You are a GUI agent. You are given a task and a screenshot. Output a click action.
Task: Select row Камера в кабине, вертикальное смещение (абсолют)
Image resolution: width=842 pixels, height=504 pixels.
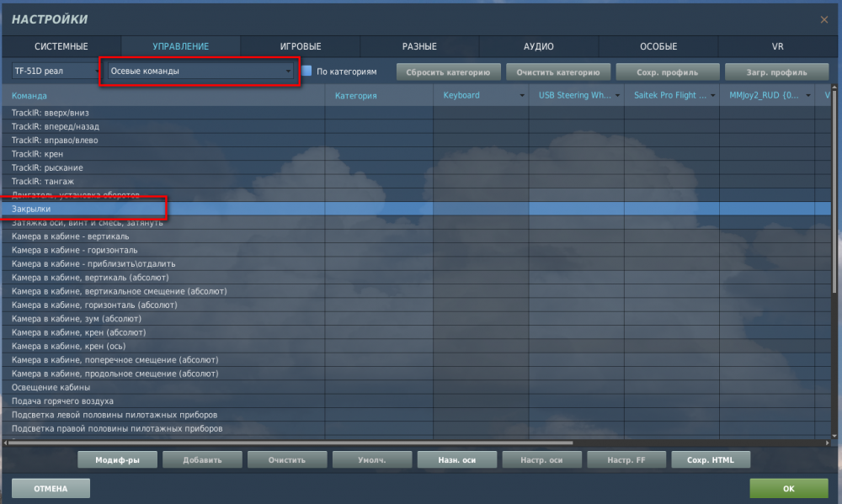pyautogui.click(x=417, y=291)
